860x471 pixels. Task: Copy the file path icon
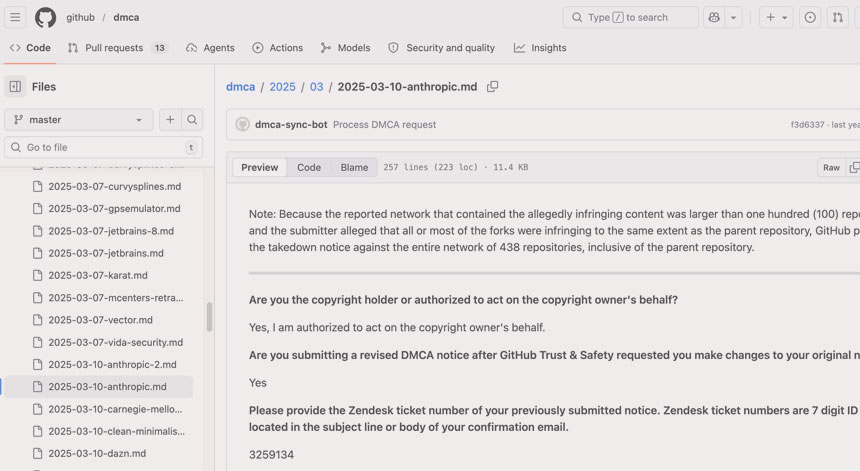point(492,87)
